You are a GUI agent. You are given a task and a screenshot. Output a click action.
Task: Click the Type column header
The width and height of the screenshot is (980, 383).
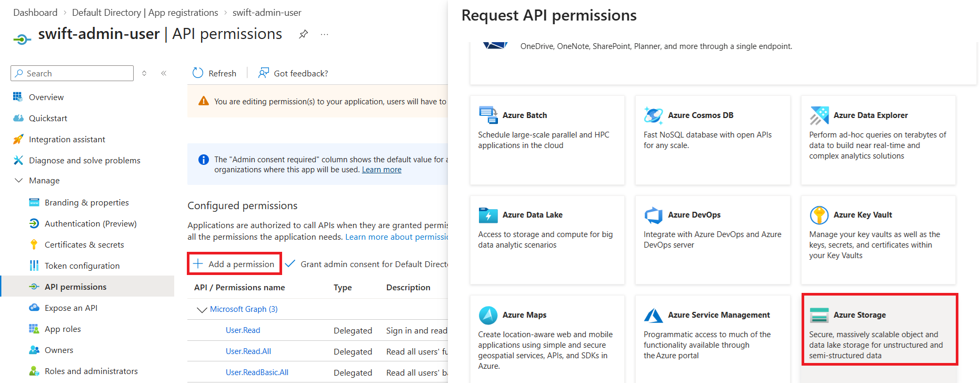point(343,288)
